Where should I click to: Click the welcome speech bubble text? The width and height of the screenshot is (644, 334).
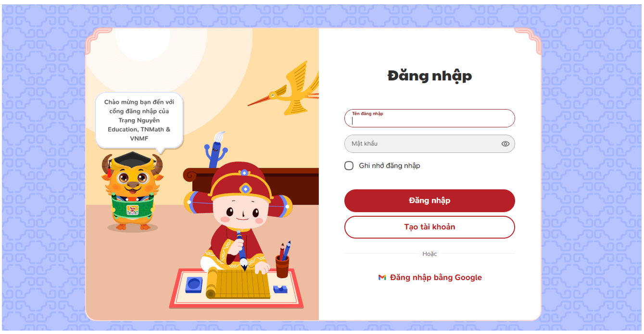[139, 120]
